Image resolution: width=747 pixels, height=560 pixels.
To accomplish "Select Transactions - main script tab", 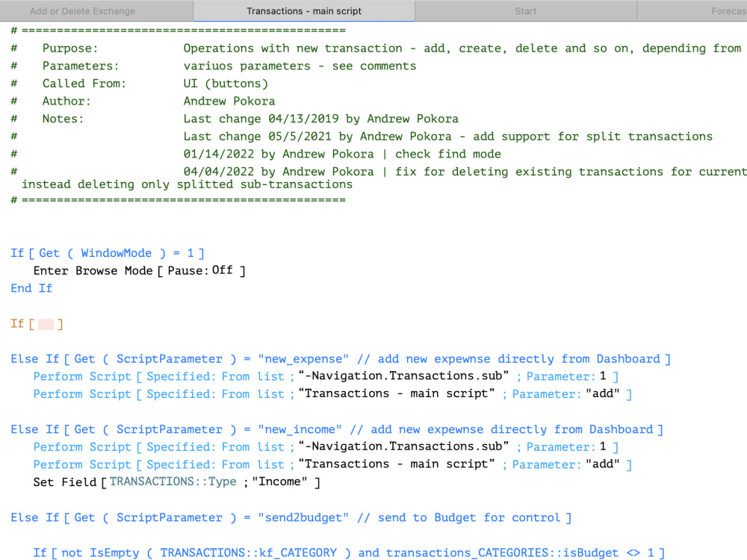I will coord(304,11).
